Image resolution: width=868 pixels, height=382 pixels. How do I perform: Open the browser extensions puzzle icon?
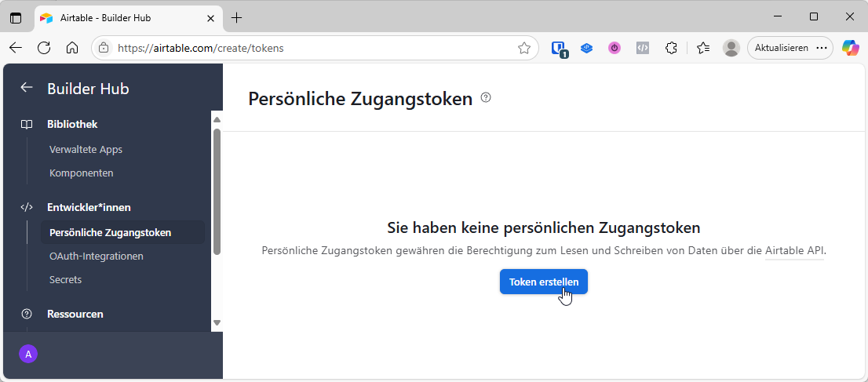pyautogui.click(x=671, y=48)
